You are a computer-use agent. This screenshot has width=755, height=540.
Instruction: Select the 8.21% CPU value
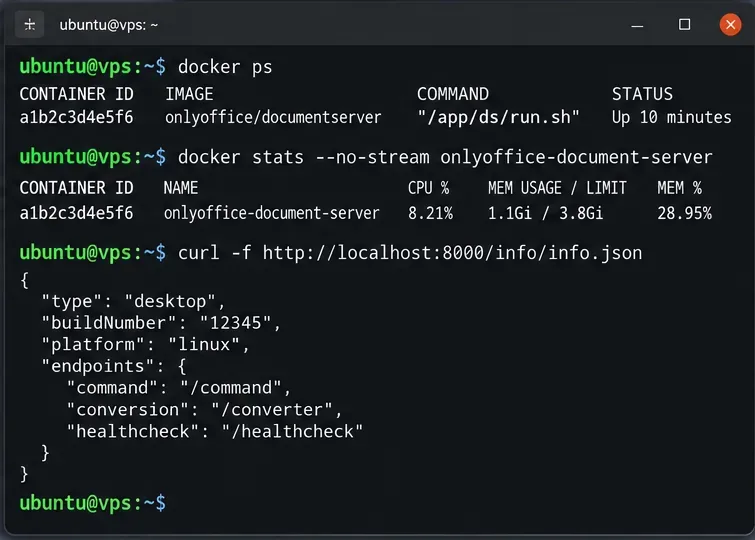(430, 213)
